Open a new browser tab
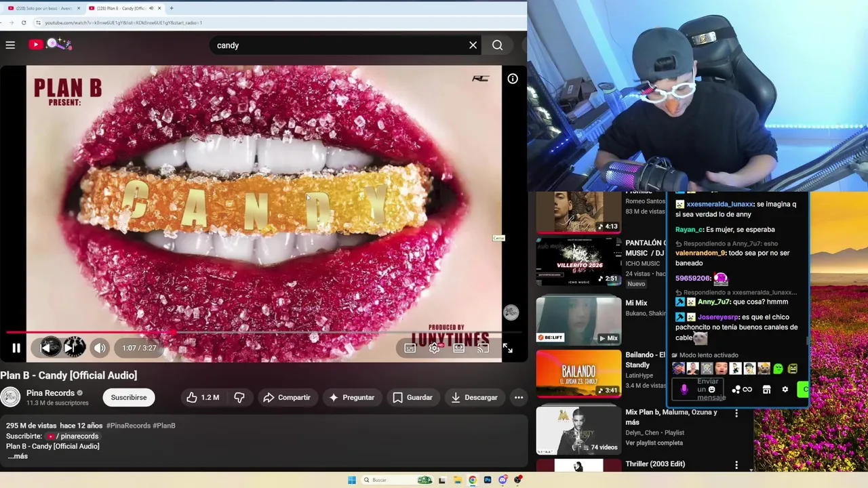Screen dimensions: 868x488 click(172, 8)
